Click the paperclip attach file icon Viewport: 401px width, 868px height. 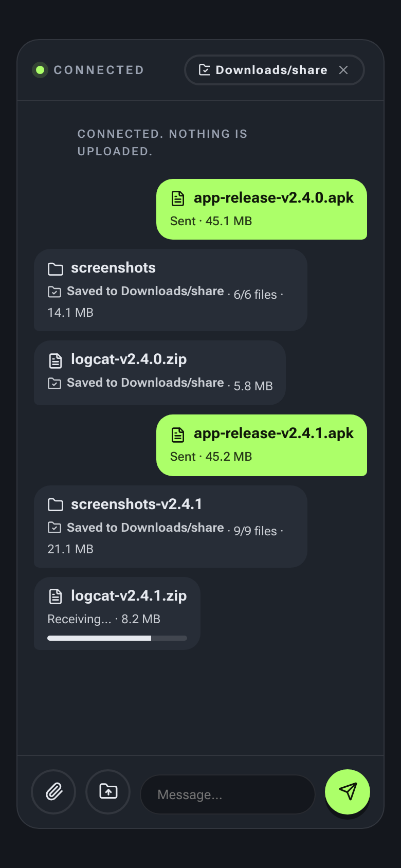(53, 792)
